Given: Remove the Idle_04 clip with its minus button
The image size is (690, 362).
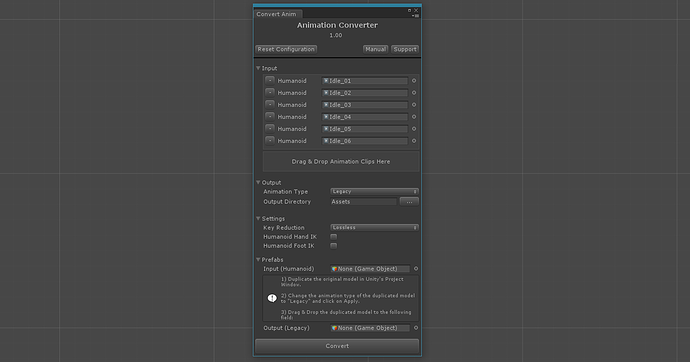Looking at the screenshot, I should coord(270,117).
